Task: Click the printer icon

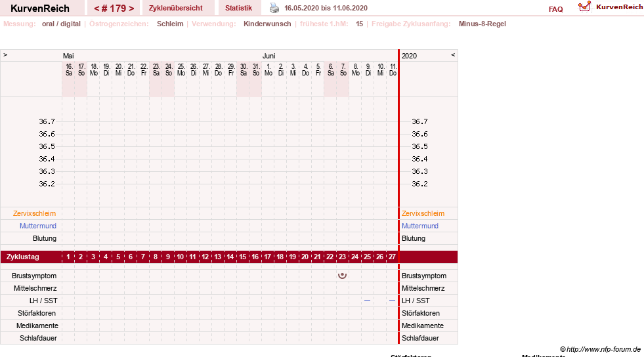Action: click(x=274, y=8)
